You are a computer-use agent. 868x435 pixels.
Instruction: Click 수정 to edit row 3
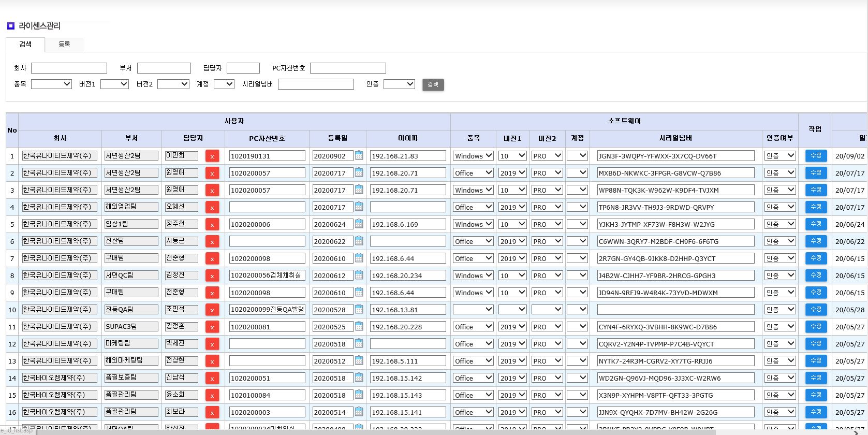816,190
